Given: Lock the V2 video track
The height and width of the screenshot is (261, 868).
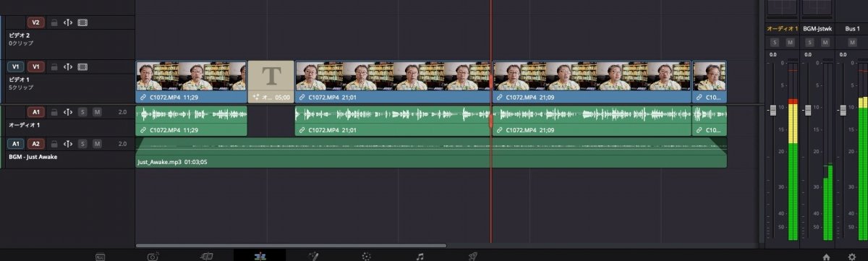Looking at the screenshot, I should [54, 23].
